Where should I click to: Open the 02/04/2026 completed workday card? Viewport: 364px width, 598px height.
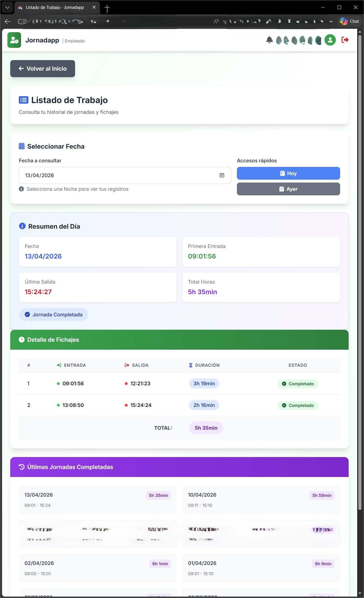[97, 568]
